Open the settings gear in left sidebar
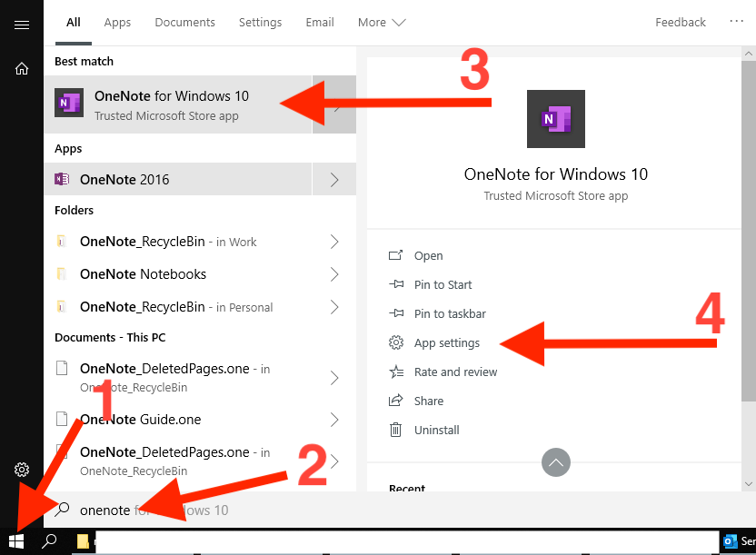 (x=22, y=470)
